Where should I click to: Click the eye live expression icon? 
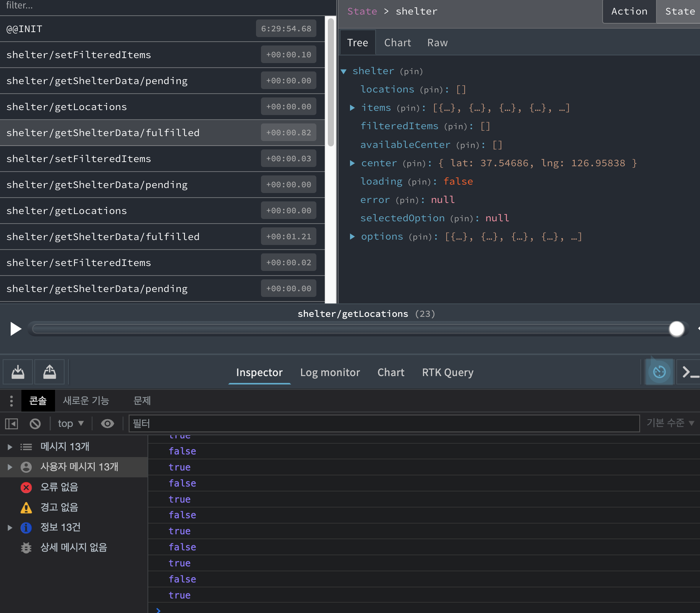point(107,423)
